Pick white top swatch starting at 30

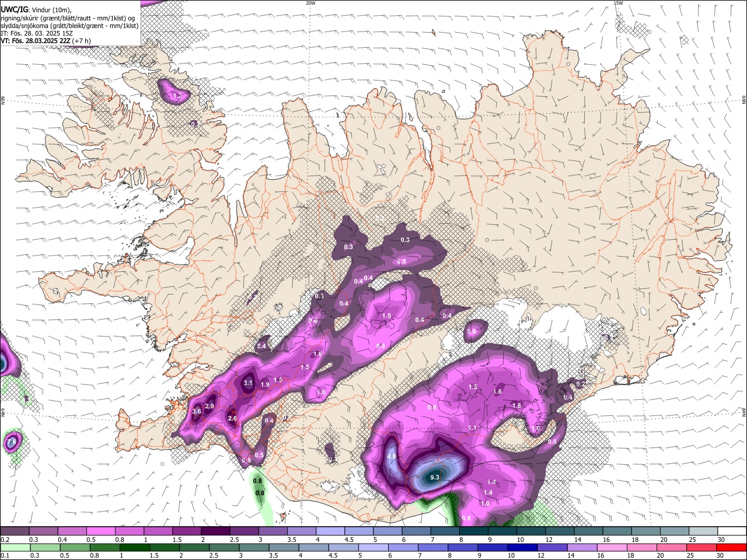pos(731,531)
